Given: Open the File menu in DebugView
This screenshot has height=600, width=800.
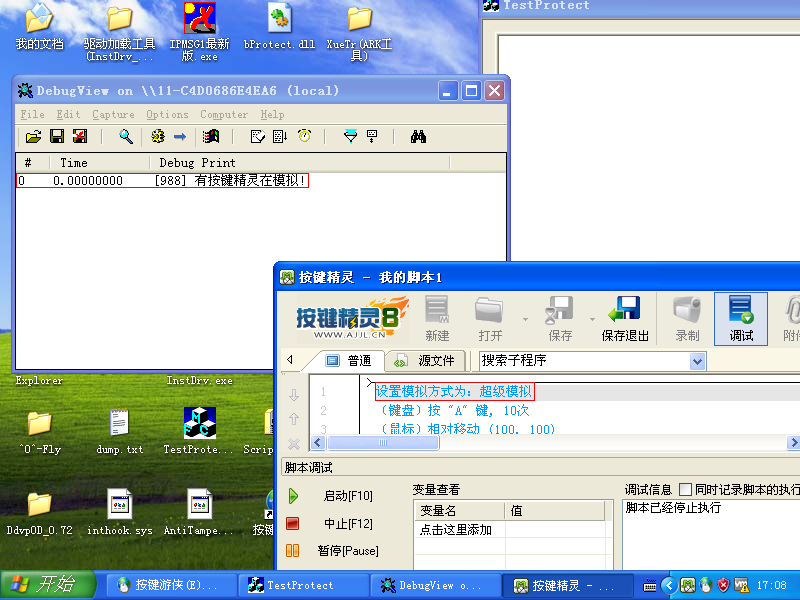Looking at the screenshot, I should (32, 114).
